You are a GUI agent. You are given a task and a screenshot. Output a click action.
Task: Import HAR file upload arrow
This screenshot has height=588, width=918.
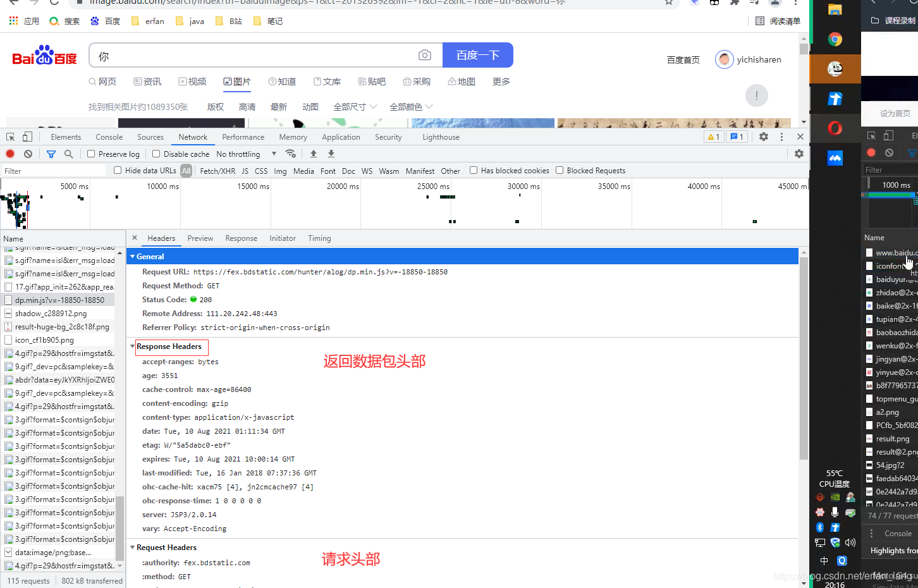pyautogui.click(x=314, y=154)
